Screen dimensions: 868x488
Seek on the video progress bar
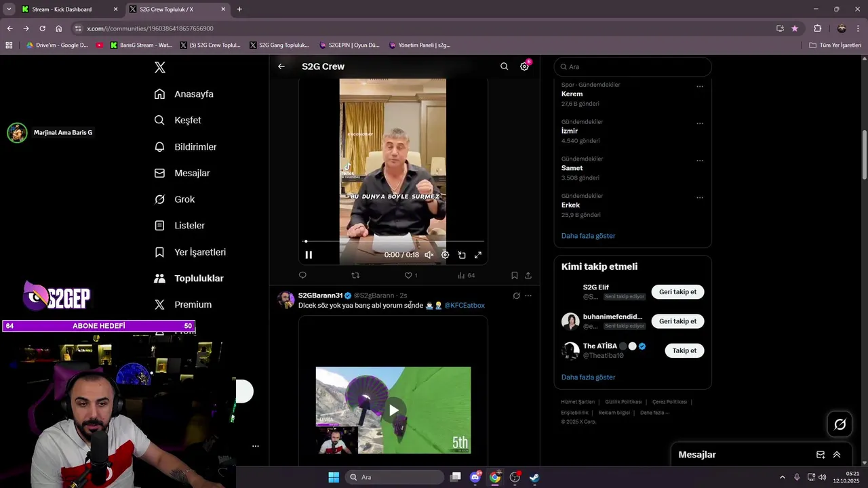pyautogui.click(x=393, y=241)
